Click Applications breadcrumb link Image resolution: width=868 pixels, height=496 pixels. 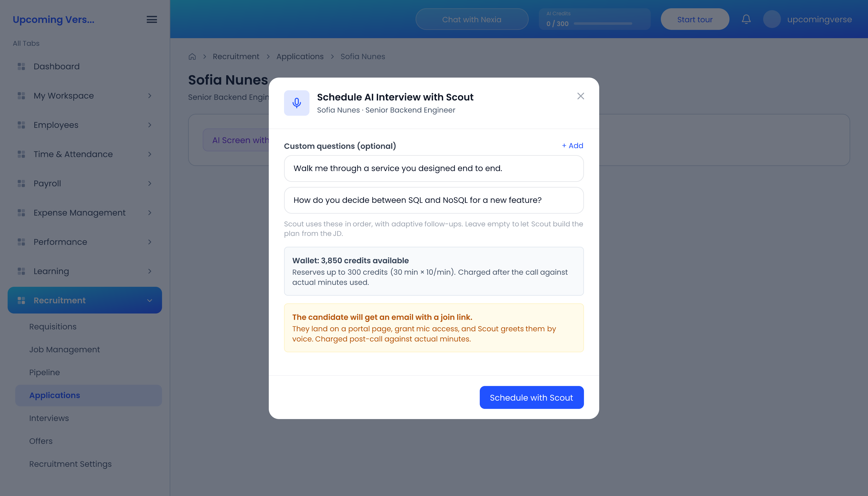(x=300, y=57)
